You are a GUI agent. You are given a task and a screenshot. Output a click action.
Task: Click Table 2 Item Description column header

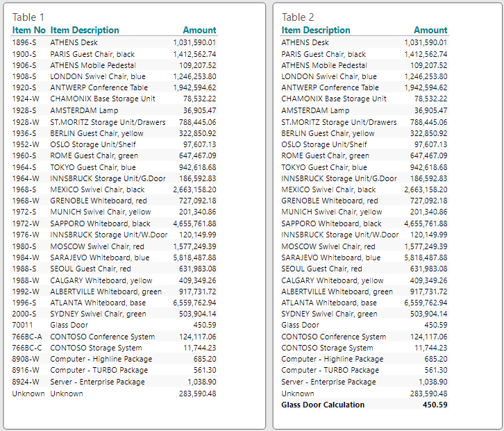pyautogui.click(x=316, y=31)
